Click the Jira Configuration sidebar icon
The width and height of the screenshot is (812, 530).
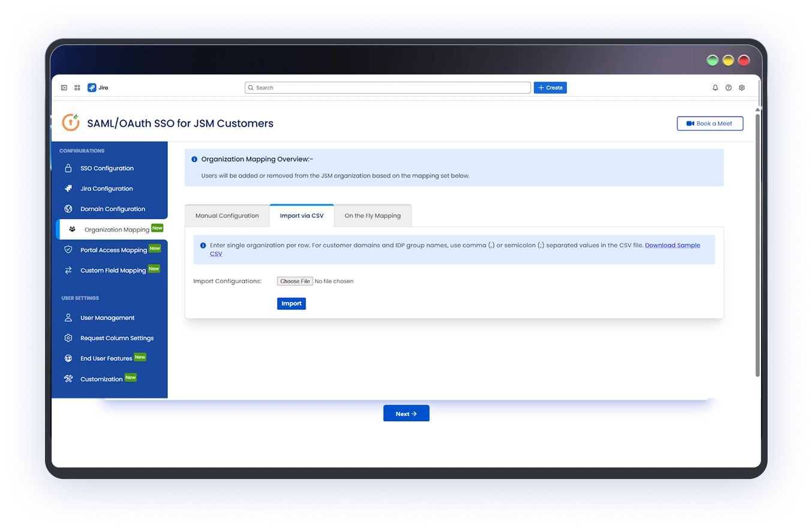[68, 188]
